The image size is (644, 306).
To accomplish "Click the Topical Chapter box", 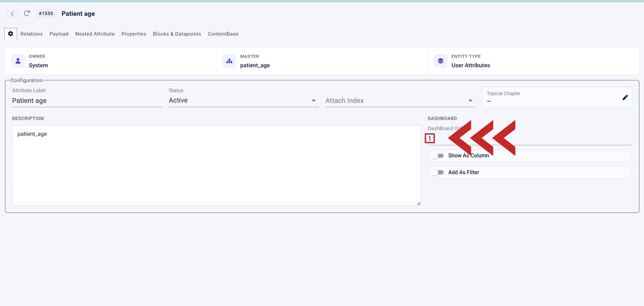I will tap(557, 98).
